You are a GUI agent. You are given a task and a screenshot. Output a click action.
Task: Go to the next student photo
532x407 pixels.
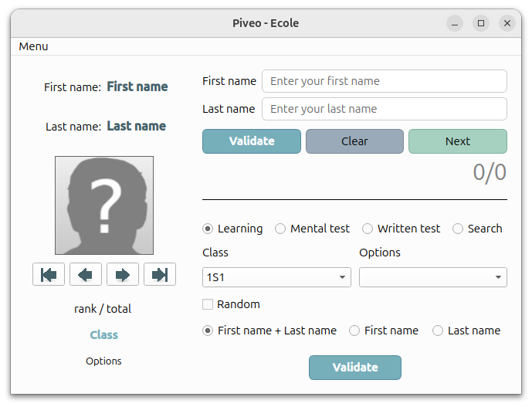(123, 274)
